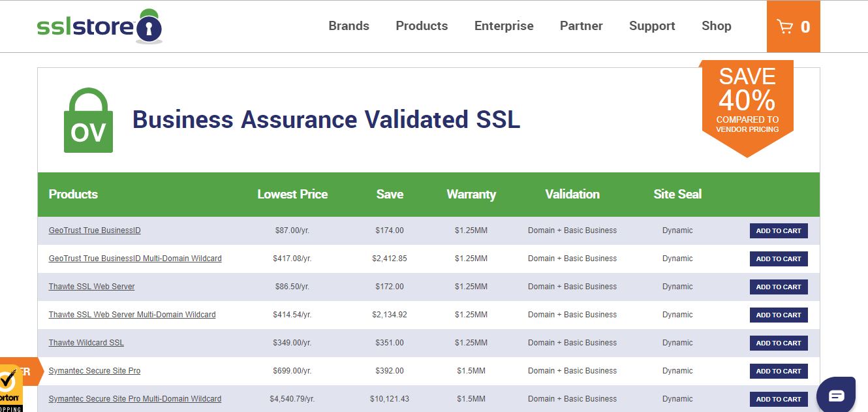
Task: Open the Thawte SSL Web Server link
Action: click(91, 286)
